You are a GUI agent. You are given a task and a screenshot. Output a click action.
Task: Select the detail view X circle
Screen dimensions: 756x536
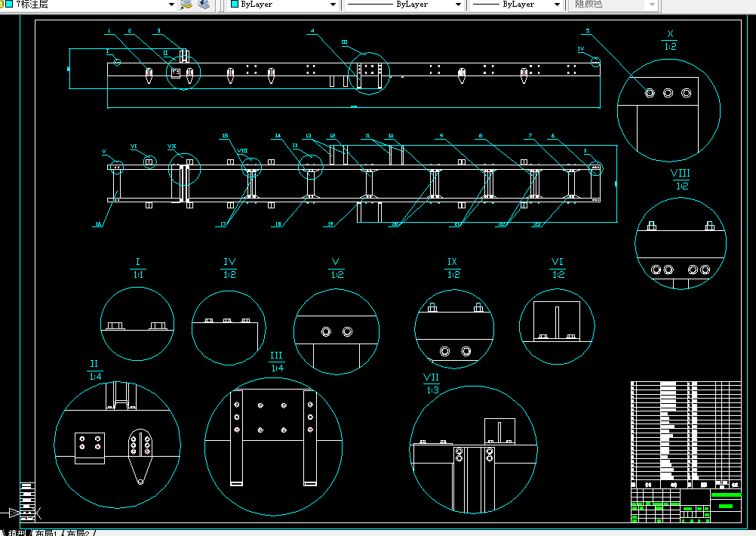pyautogui.click(x=668, y=110)
